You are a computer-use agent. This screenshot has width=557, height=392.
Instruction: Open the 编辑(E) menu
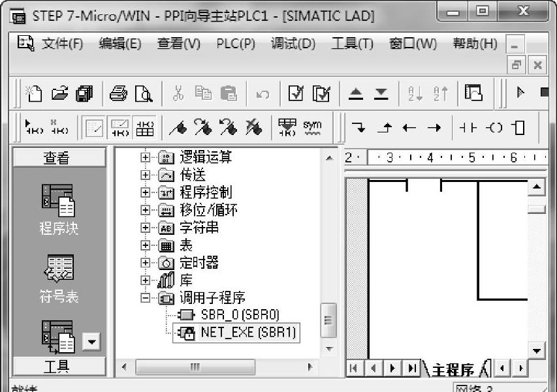120,44
